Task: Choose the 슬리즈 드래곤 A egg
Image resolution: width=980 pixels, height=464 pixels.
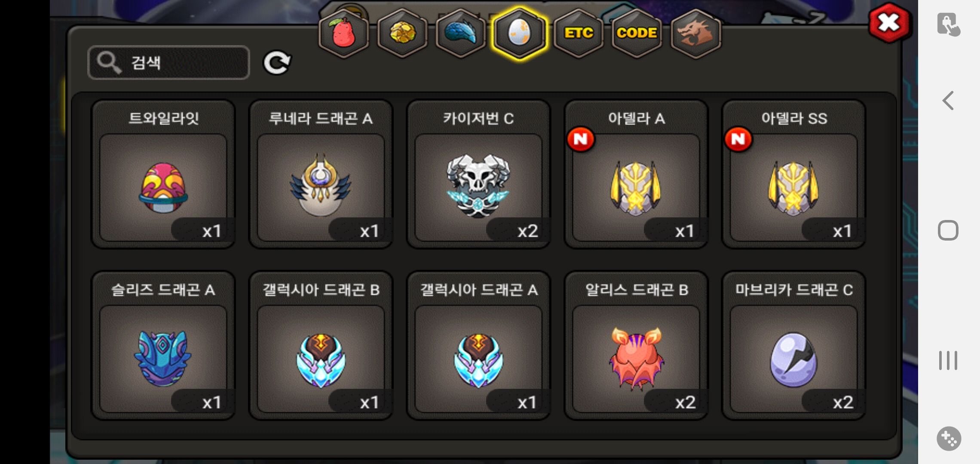Action: pos(163,345)
